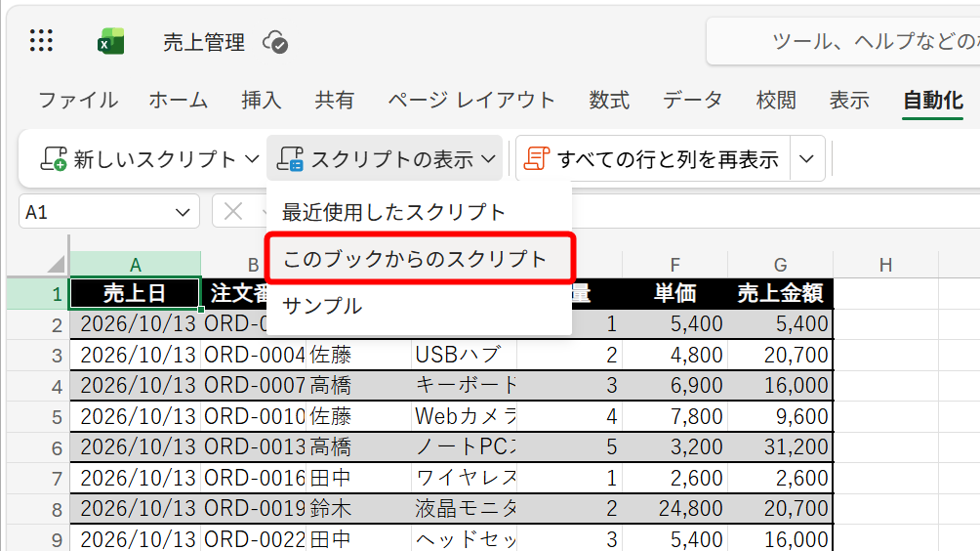Click the ワイヤレス product cell
The image size is (980, 551).
click(464, 478)
